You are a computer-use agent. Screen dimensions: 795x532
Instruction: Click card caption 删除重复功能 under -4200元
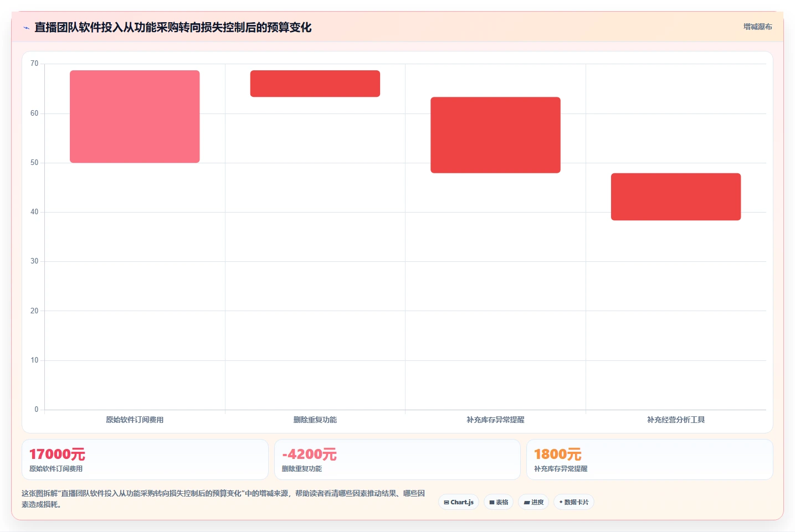click(302, 469)
